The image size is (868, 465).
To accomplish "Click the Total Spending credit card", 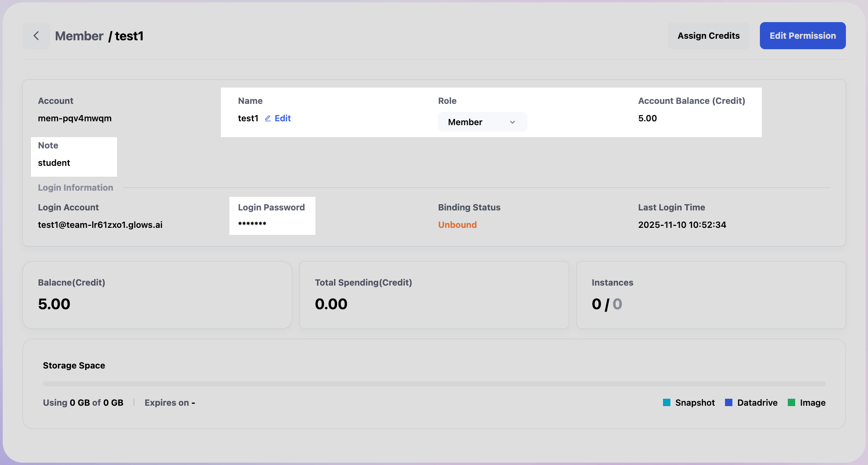I will coord(434,295).
